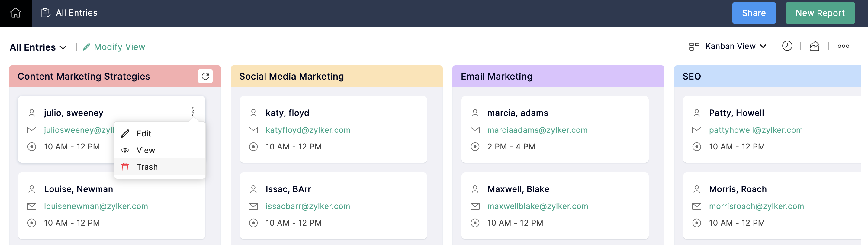Click the kebab menu on julio sweeney card
The width and height of the screenshot is (868, 245).
(x=193, y=112)
